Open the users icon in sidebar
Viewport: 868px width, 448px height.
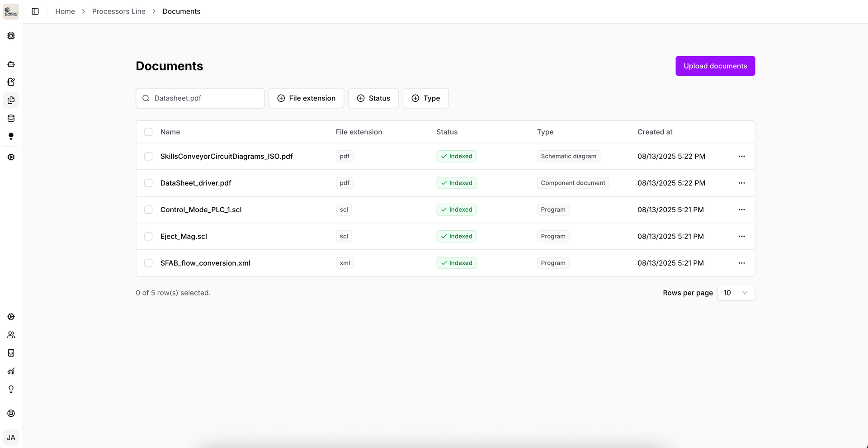[11, 335]
